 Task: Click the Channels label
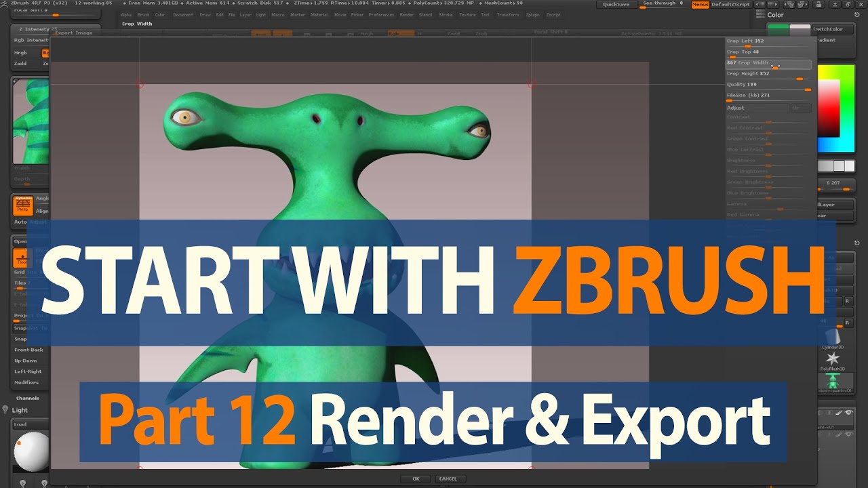coord(28,398)
